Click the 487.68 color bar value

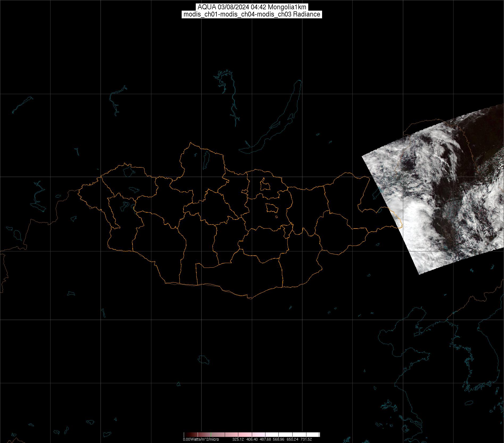tap(265, 439)
